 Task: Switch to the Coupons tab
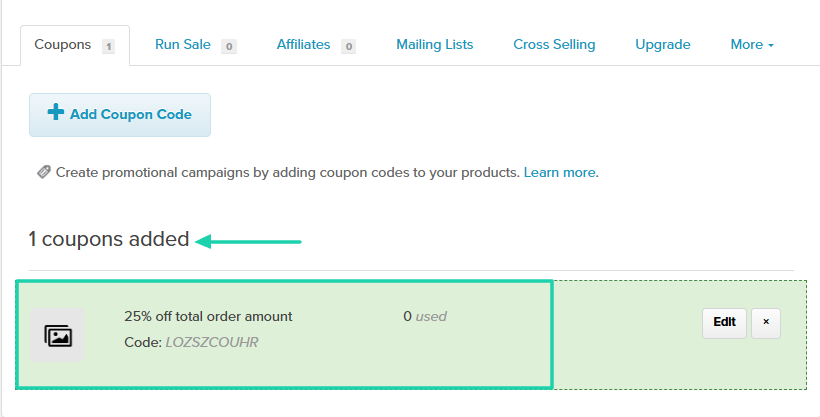[75, 45]
